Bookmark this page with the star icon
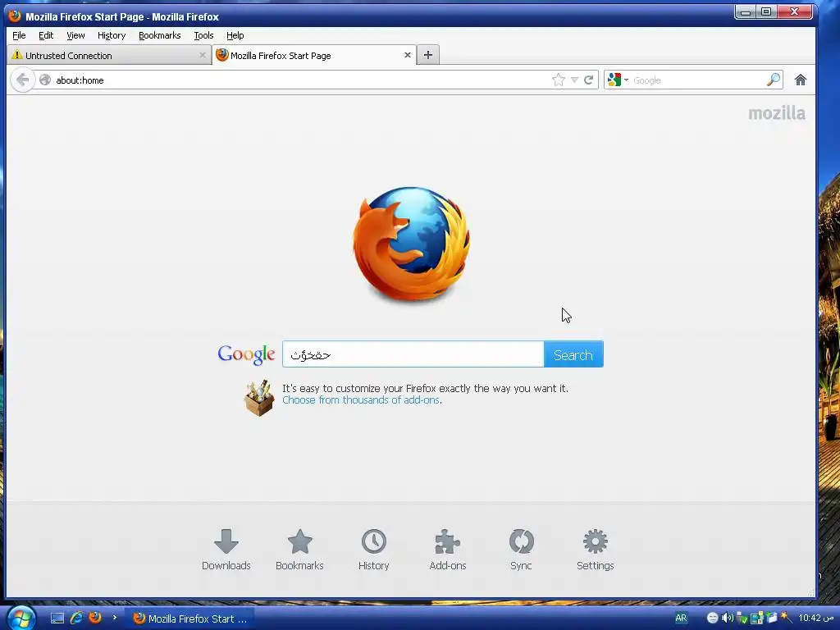Screen dimensions: 840x630 click(558, 80)
